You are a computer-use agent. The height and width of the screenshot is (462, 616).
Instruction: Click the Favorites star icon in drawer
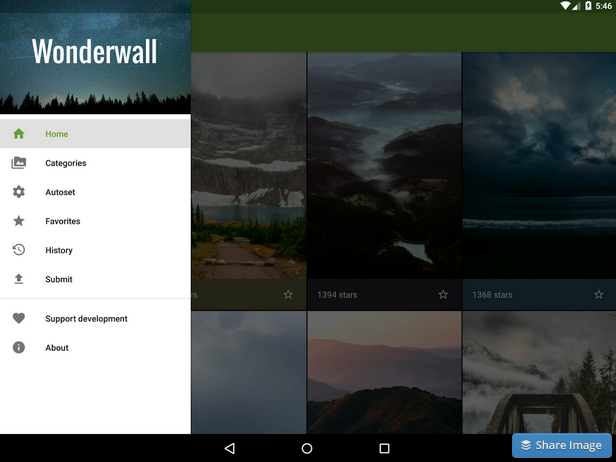[18, 221]
